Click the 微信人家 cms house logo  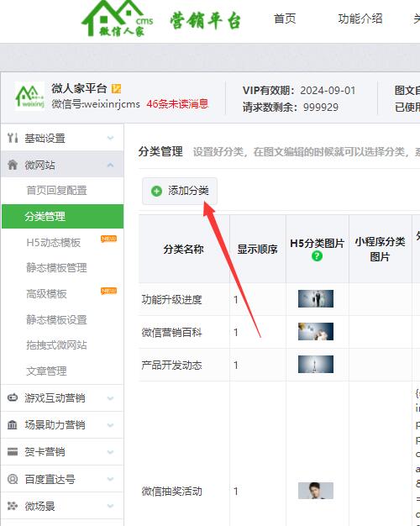pos(117,18)
